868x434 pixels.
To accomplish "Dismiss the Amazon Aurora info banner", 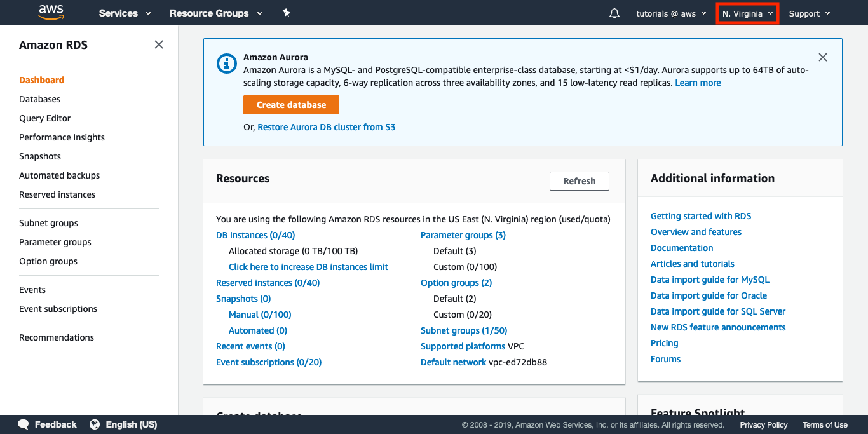I will pyautogui.click(x=823, y=57).
